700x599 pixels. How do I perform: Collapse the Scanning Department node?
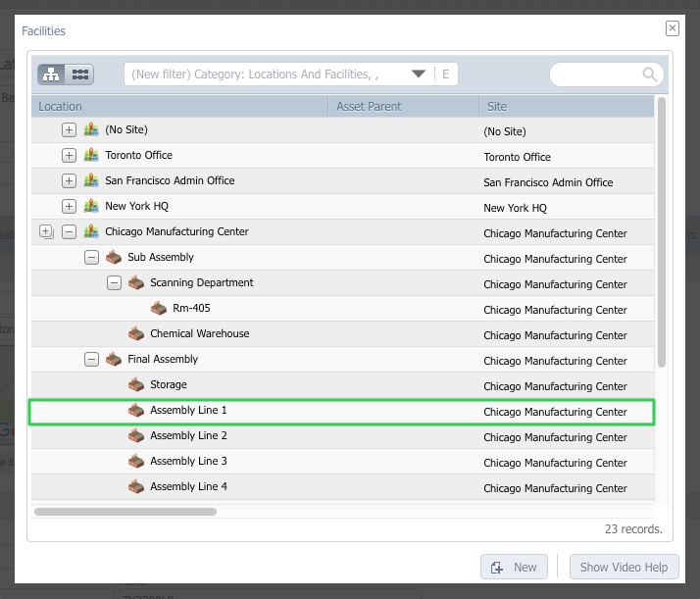click(x=114, y=282)
